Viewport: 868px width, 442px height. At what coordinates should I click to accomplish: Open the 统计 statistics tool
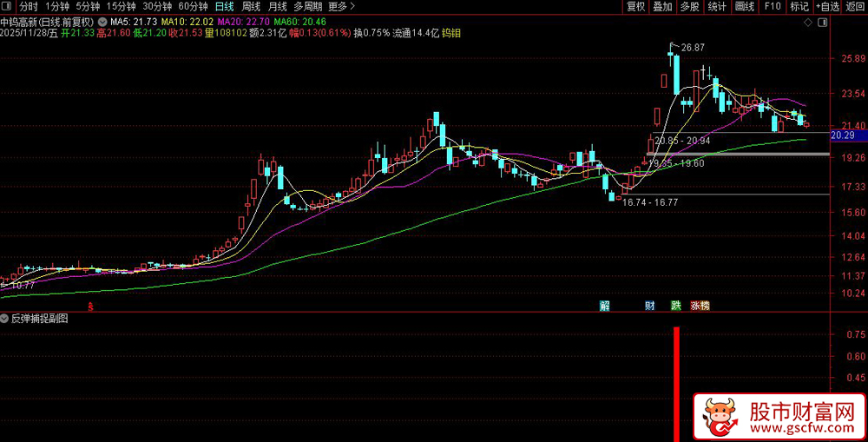pyautogui.click(x=718, y=7)
